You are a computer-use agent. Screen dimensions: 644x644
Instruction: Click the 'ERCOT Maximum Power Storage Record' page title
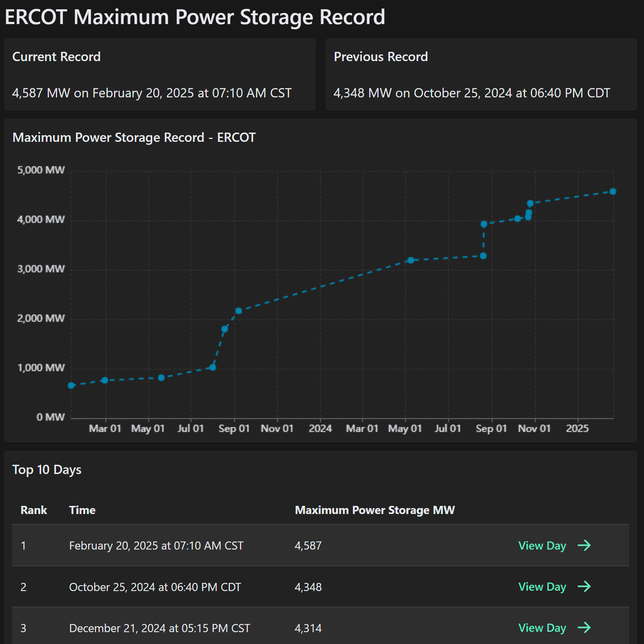[x=195, y=17]
